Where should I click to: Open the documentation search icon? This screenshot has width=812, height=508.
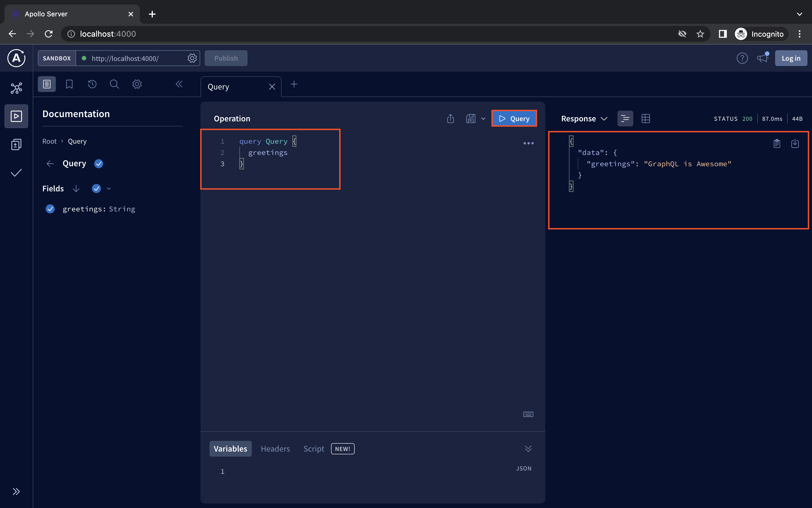(114, 84)
